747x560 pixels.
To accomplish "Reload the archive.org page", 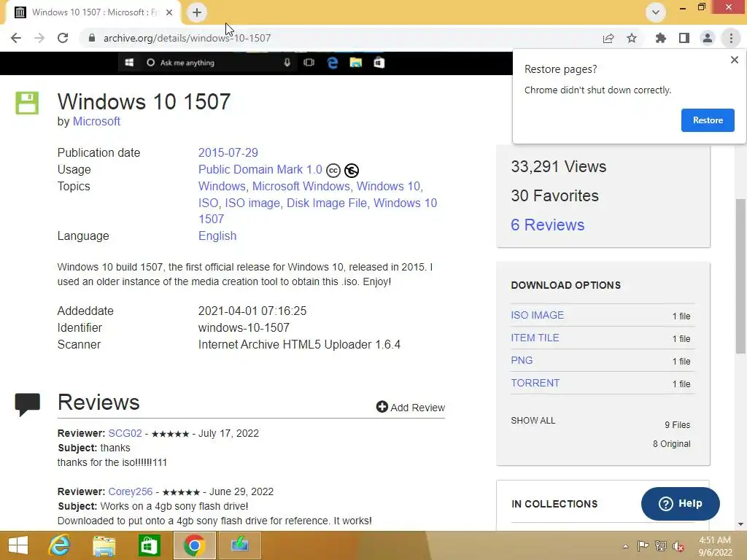I will 63,38.
